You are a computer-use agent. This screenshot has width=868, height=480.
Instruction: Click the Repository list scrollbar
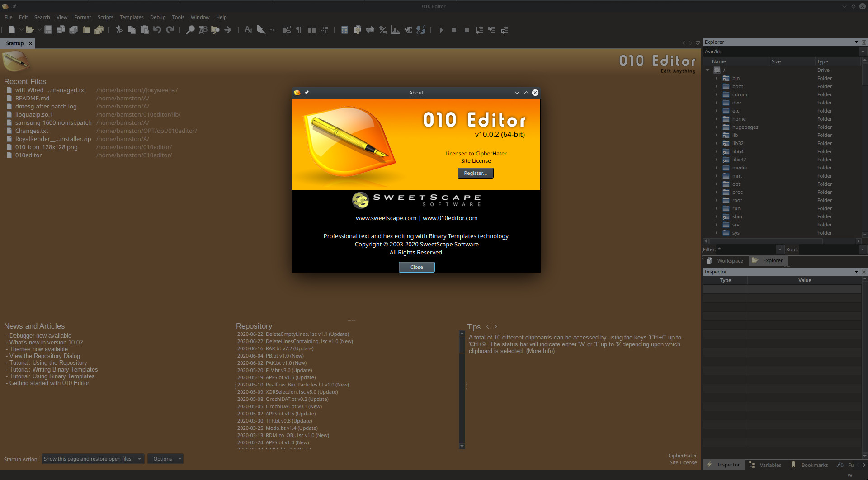click(462, 390)
